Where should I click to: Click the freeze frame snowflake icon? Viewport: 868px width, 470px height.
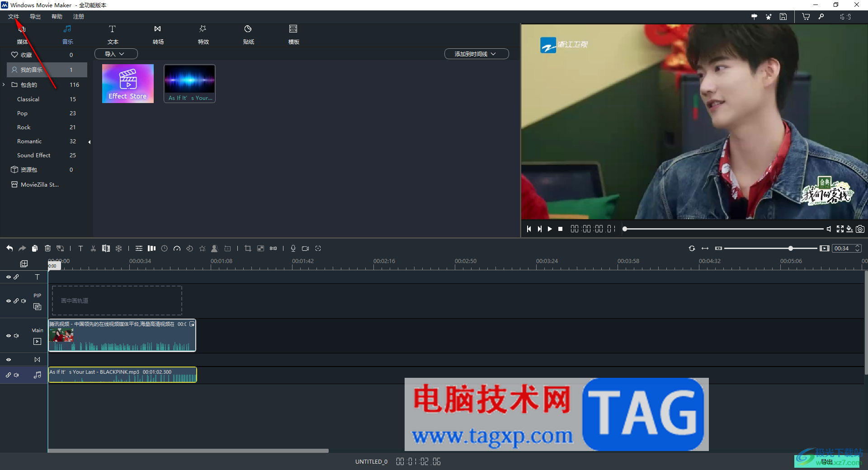[x=118, y=248]
